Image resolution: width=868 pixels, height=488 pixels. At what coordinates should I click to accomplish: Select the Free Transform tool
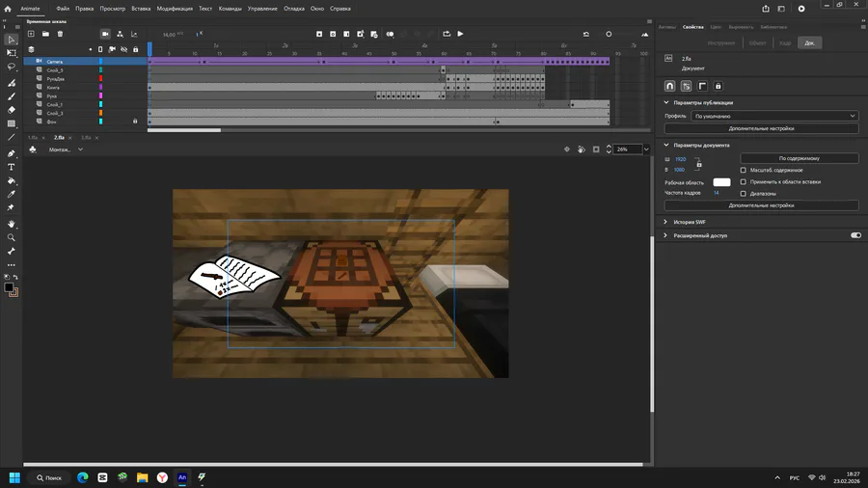[11, 53]
